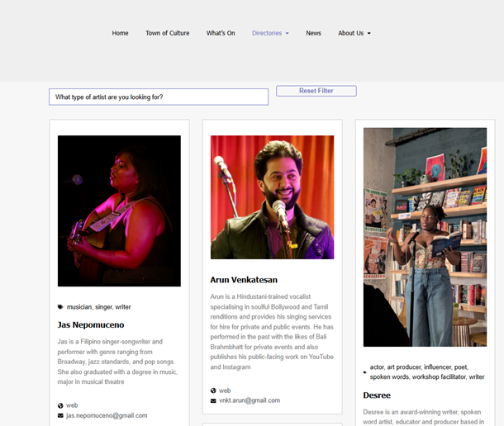Filter by the 'spoken words' tag

pyautogui.click(x=389, y=377)
